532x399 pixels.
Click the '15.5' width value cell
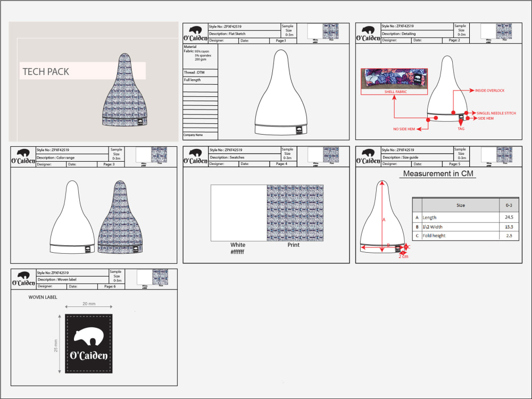509,227
